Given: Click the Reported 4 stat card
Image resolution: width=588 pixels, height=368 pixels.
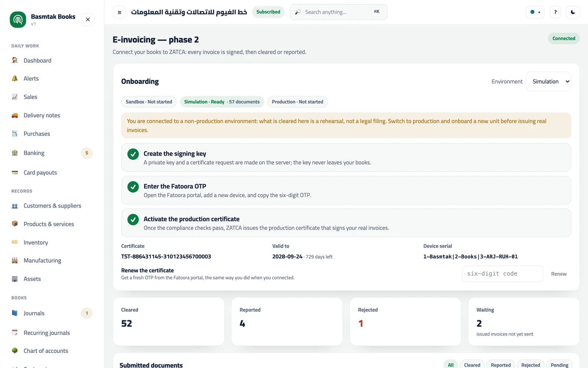Looking at the screenshot, I should pos(287,322).
